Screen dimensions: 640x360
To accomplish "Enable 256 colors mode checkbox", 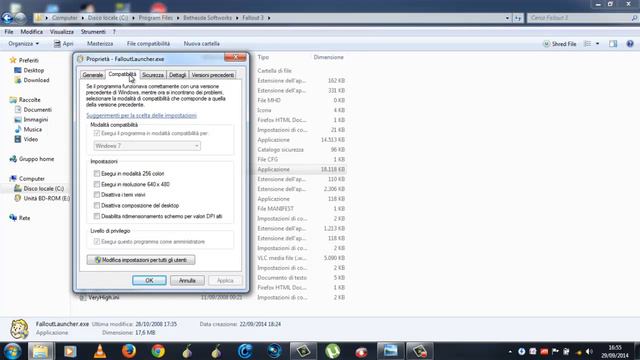I will 97,173.
